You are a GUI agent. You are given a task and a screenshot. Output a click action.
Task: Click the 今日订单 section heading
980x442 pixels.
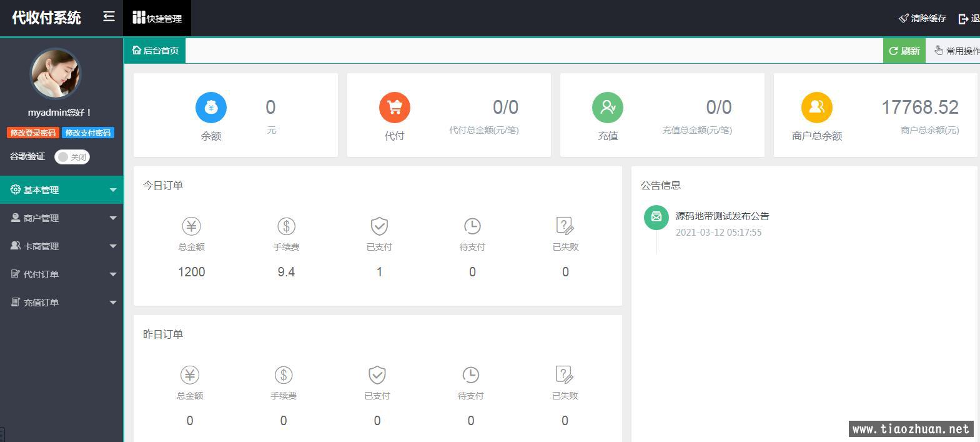[x=163, y=186]
